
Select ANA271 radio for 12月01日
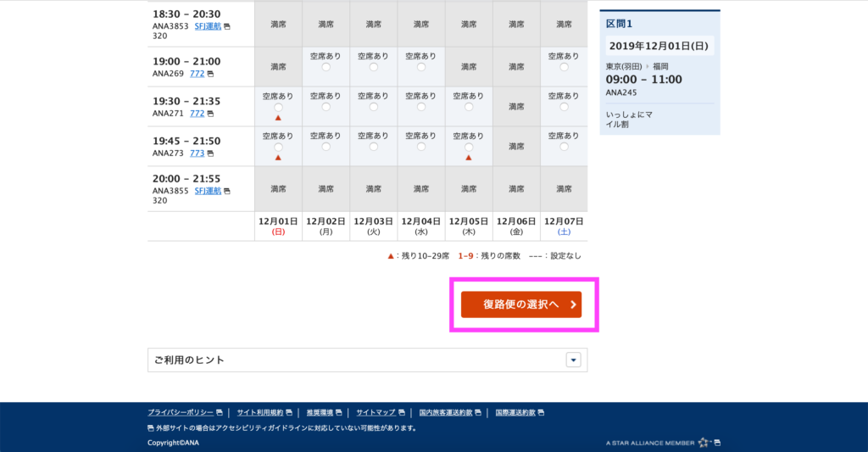click(278, 107)
